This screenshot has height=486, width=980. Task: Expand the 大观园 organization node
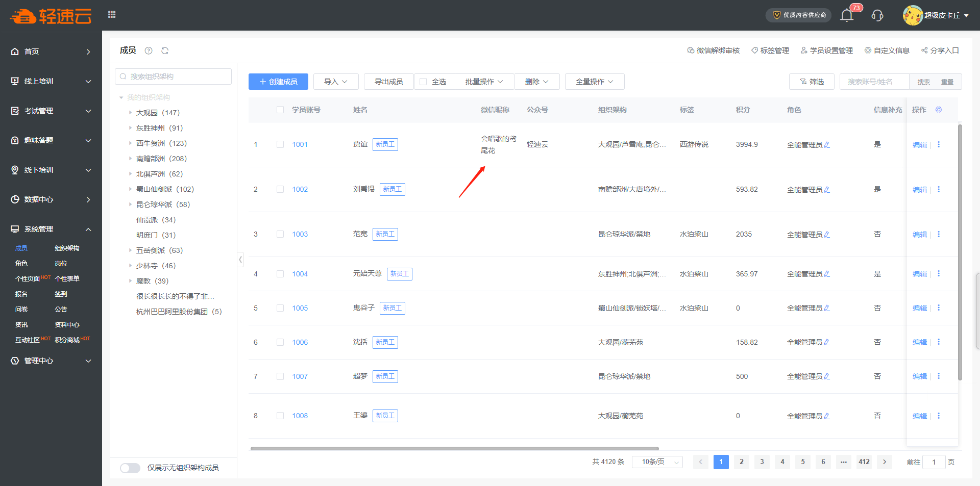click(130, 113)
